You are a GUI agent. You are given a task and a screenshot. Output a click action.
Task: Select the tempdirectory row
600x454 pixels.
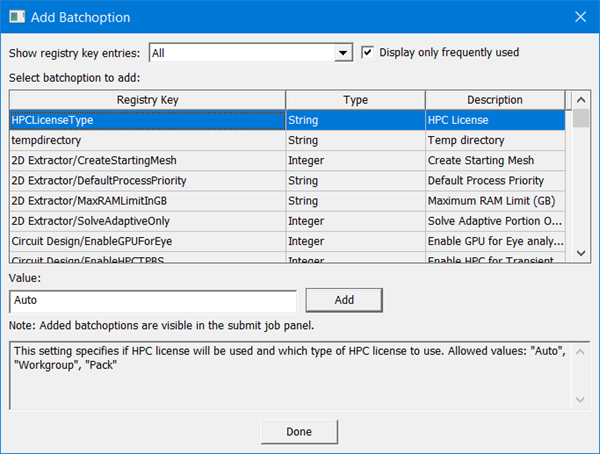(147, 141)
